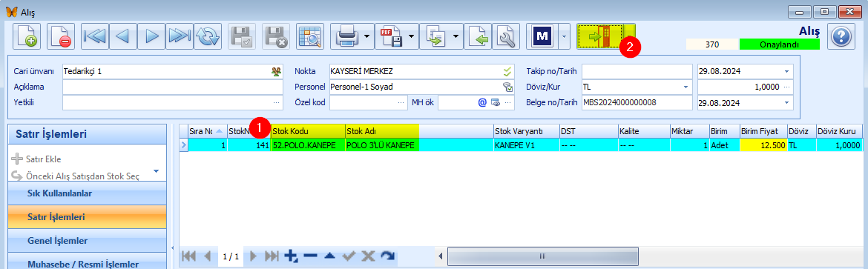Click the refresh arrows toolbar icon
The image size is (868, 269).
(208, 37)
